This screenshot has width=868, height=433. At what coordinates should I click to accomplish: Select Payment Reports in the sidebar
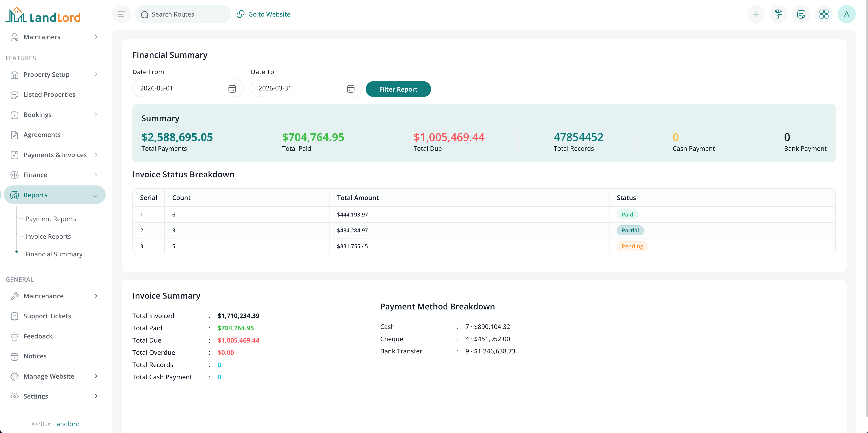[51, 218]
